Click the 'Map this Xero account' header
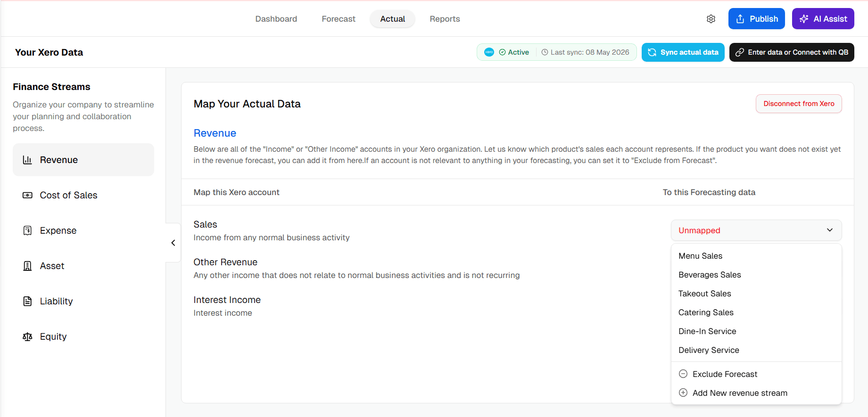 (x=237, y=192)
